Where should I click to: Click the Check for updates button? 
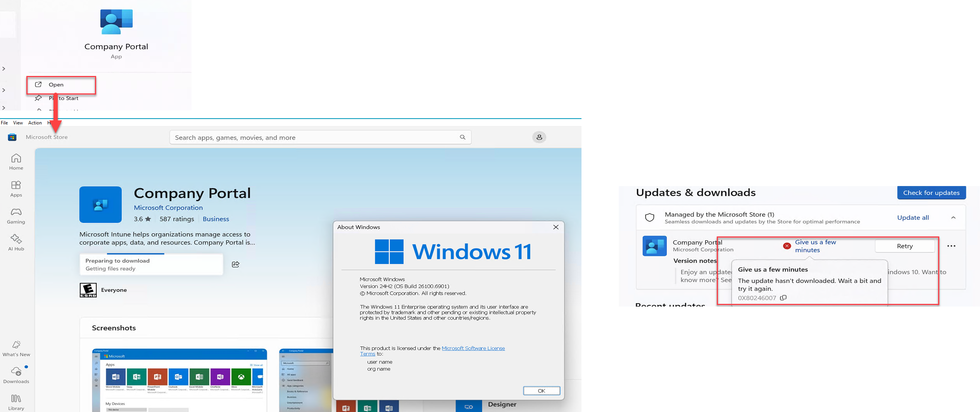(931, 193)
